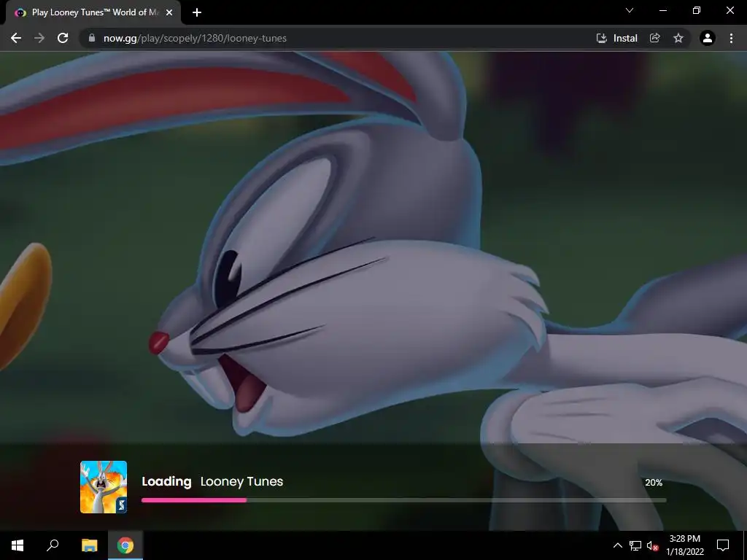Click the Looney Tunes title text

pos(241,481)
